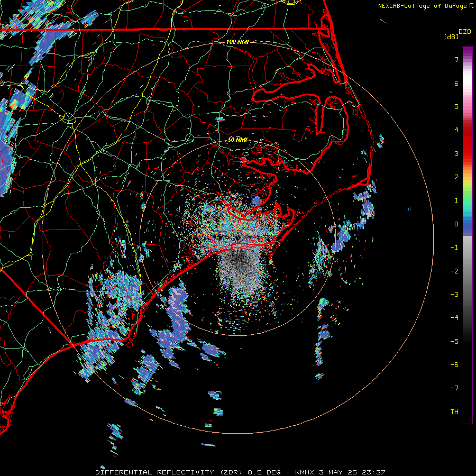This screenshot has height=476, width=476.
Task: Click the -1 dB tick label
Action: point(454,248)
